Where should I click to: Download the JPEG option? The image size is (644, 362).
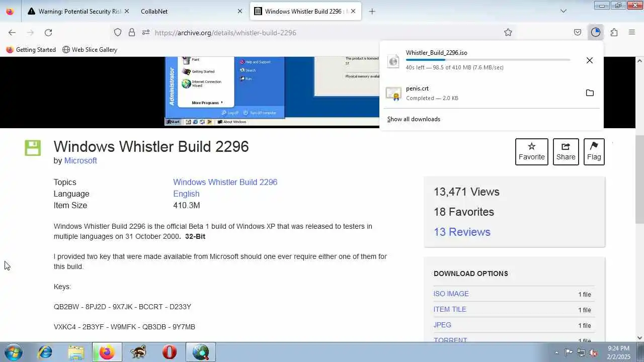tap(442, 325)
